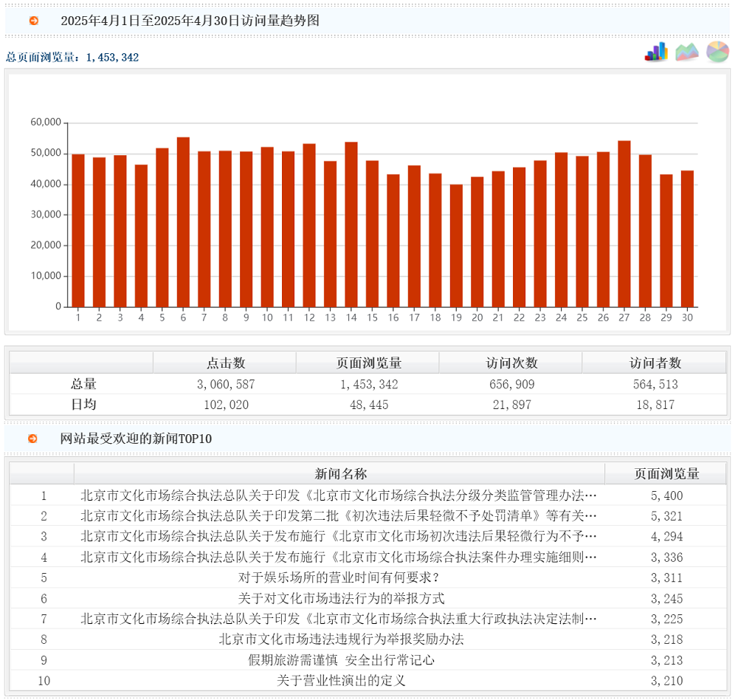Click the 2025年4月访问量趋势图 title
Viewport: 738px width, 700px height.
[x=190, y=21]
